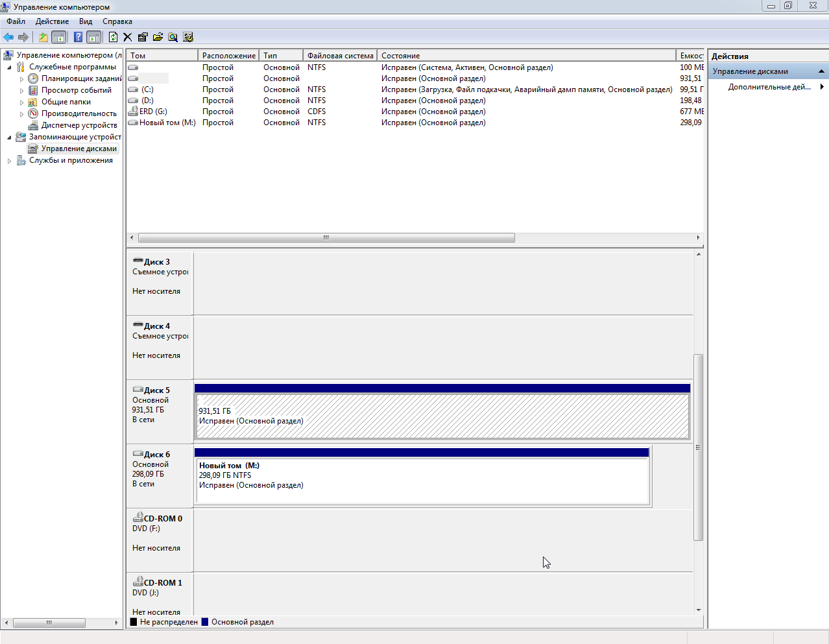Click the Delete X icon in toolbar
This screenshot has width=829, height=644.
128,38
